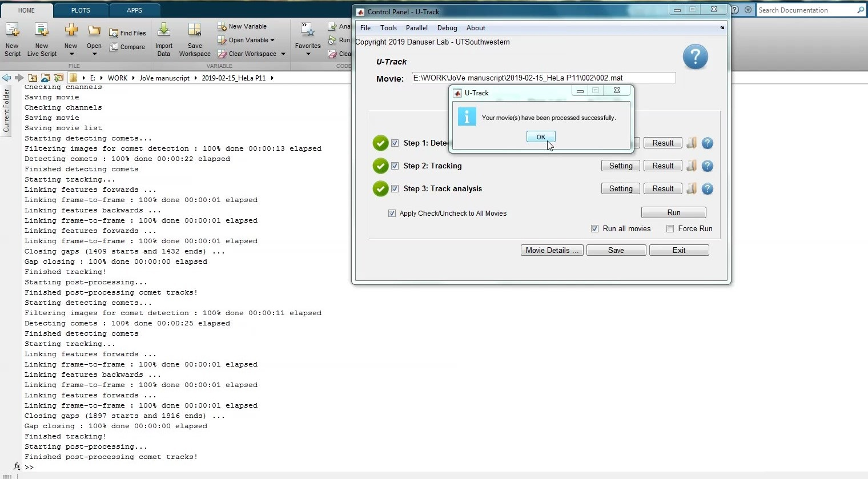Switch to the PLOTS tab
This screenshot has width=868, height=479.
pyautogui.click(x=81, y=10)
